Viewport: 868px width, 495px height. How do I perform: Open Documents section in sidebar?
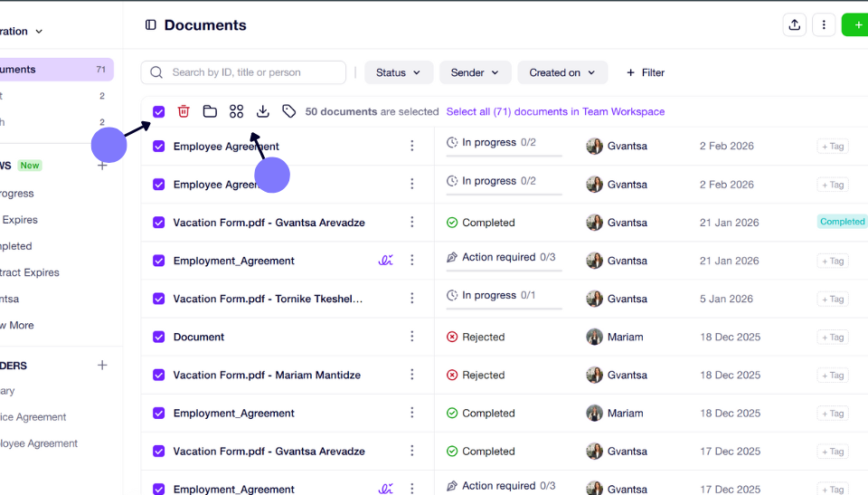55,70
